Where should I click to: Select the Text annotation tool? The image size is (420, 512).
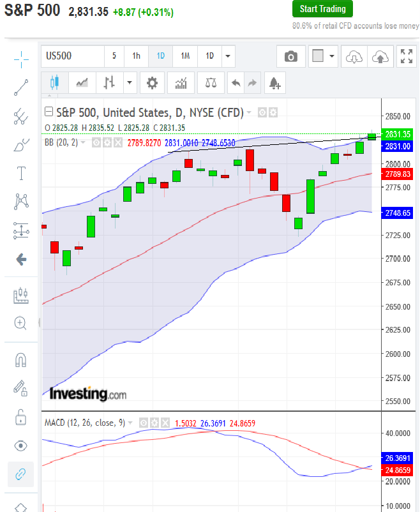[21, 173]
